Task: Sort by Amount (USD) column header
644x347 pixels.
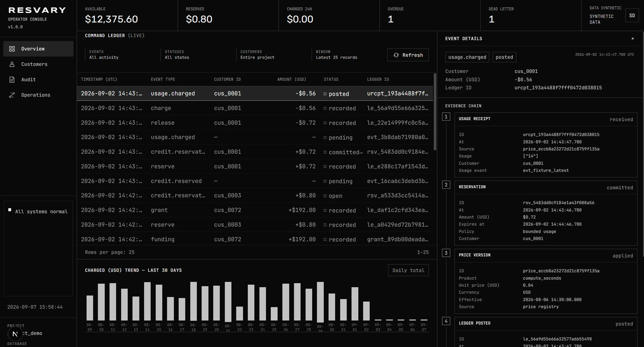Action: pyautogui.click(x=291, y=79)
